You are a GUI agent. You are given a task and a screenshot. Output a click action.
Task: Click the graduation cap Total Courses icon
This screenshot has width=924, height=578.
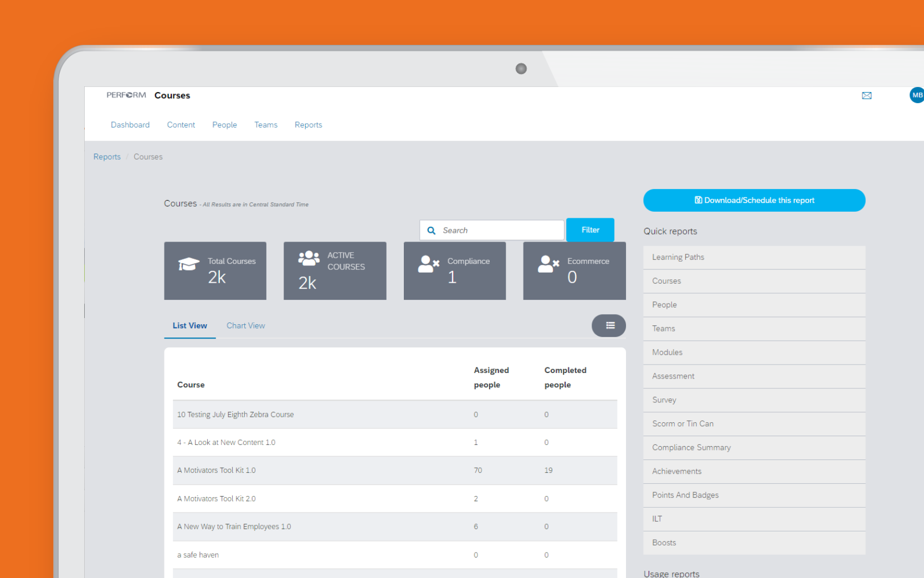coord(188,264)
